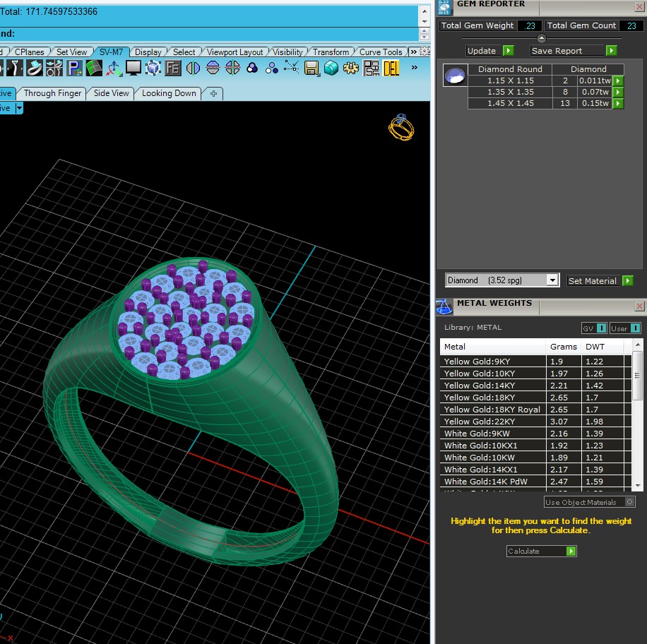Switch to the Looking Down viewport tab

coord(169,93)
